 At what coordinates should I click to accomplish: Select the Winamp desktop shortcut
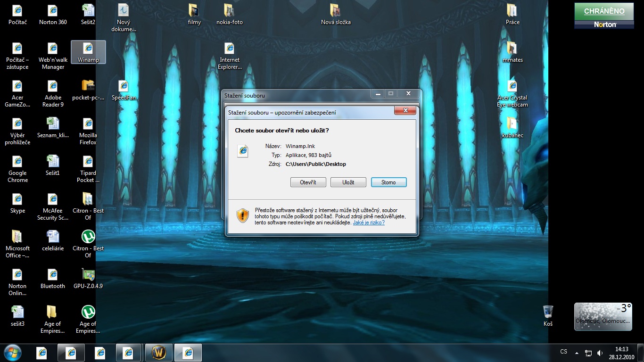pyautogui.click(x=88, y=52)
